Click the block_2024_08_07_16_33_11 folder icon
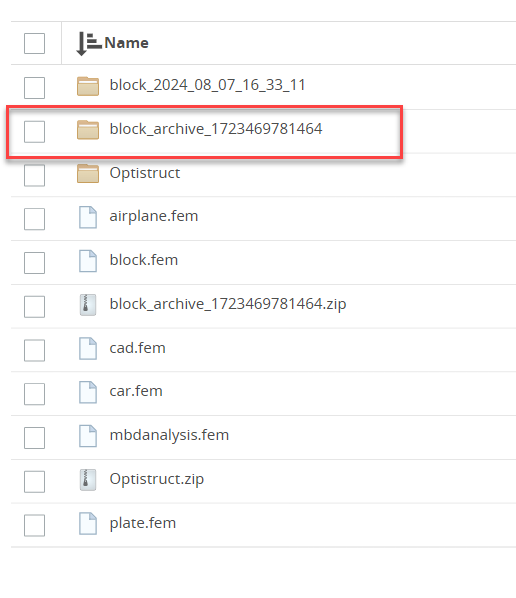Image resolution: width=516 pixels, height=598 pixels. click(88, 86)
